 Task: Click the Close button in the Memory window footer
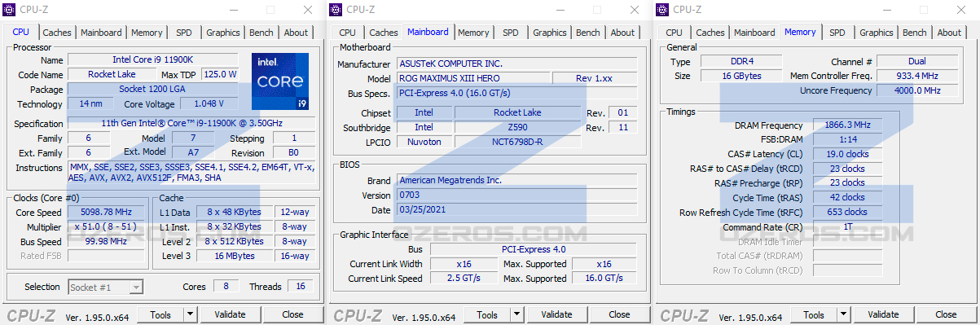tap(946, 314)
